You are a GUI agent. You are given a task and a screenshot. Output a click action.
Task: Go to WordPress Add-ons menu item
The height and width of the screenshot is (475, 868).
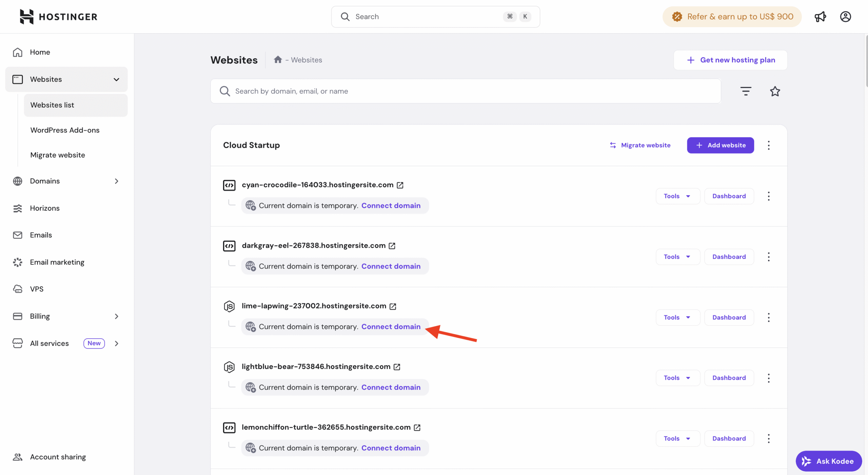click(x=65, y=130)
